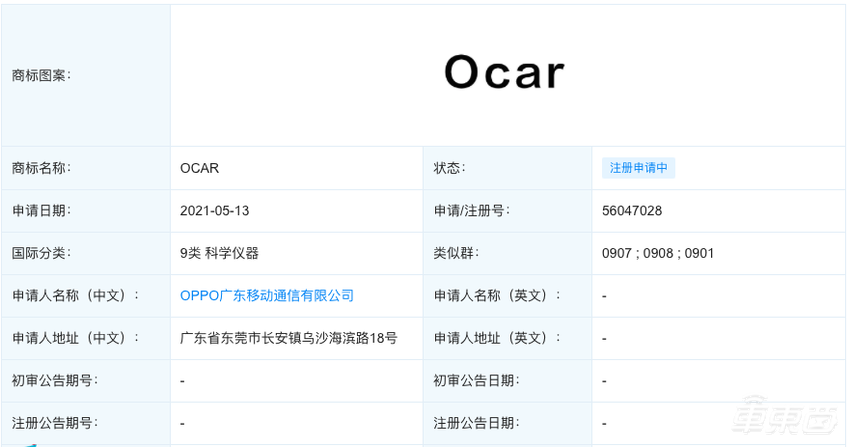
Task: Click the 初审公告日期 label
Action: click(x=475, y=381)
